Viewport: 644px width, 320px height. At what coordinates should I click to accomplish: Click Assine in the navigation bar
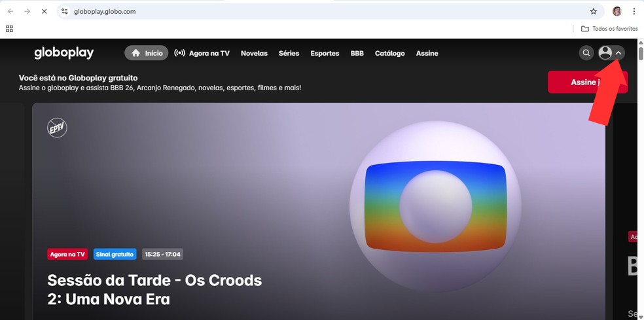click(427, 53)
